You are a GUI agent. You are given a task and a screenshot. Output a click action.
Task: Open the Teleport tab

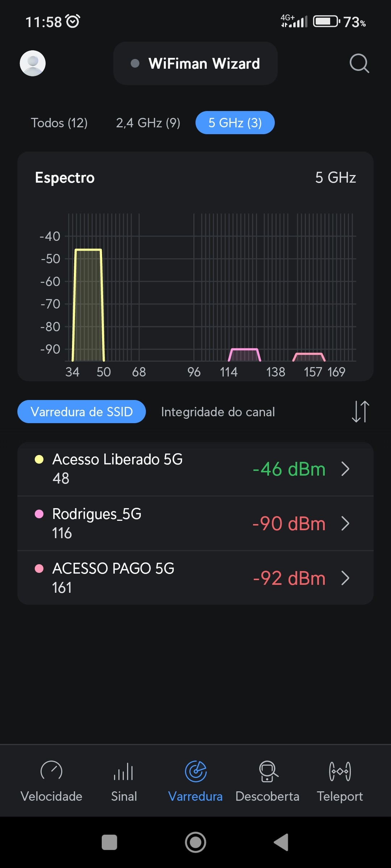click(x=340, y=781)
